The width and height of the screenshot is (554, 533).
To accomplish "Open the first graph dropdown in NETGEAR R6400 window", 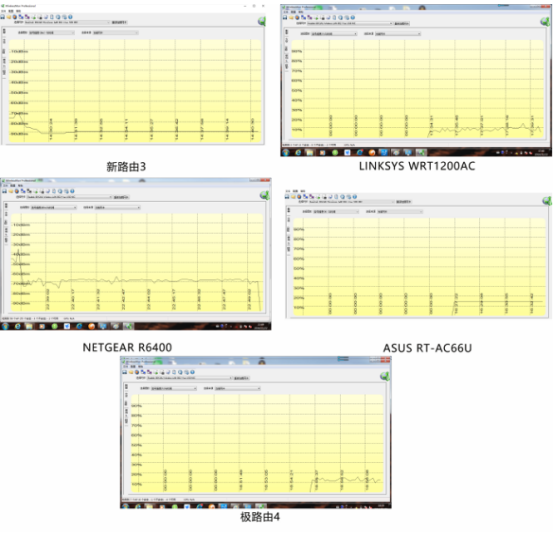I will point(53,208).
